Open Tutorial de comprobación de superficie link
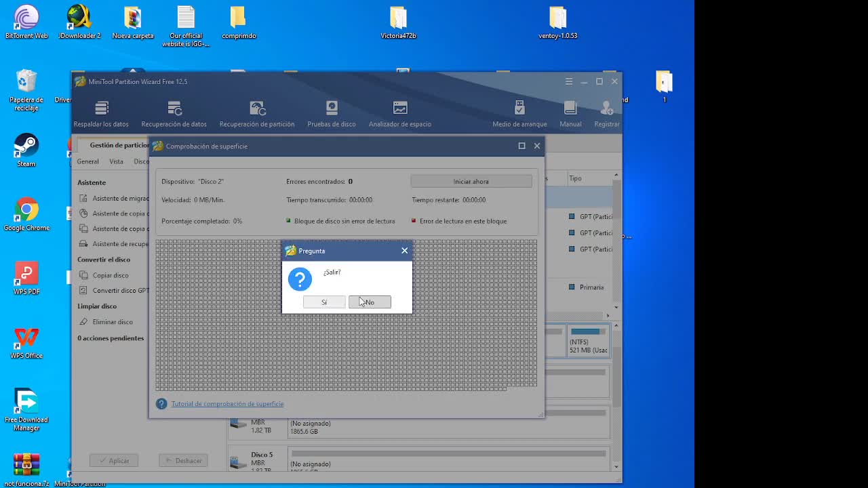Image resolution: width=868 pixels, height=488 pixels. point(227,404)
